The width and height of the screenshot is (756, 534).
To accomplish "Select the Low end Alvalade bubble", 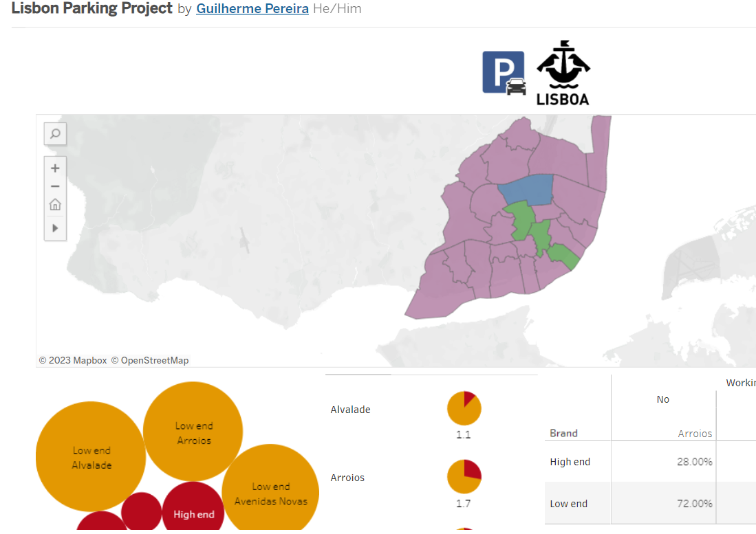I will click(91, 456).
